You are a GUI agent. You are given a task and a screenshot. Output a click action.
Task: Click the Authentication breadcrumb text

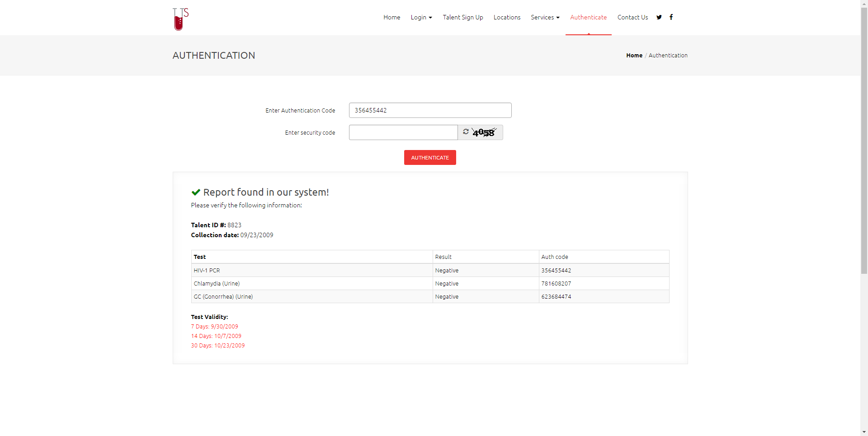point(668,55)
